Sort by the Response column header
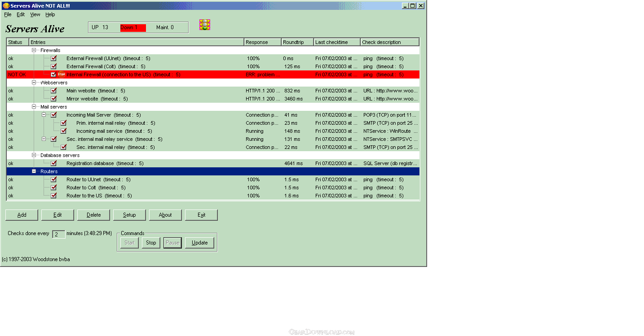Screen dimensions: 644x336 tap(263, 42)
